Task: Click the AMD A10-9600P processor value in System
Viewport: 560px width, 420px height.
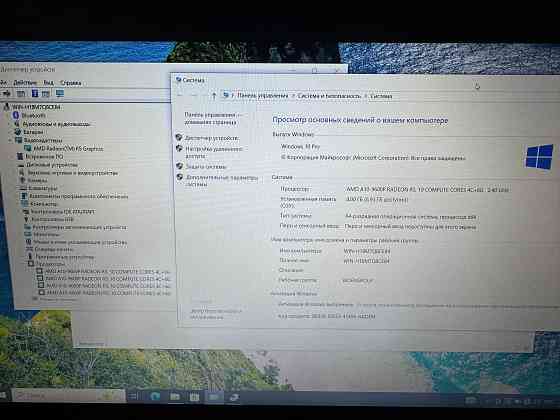Action: 427,189
